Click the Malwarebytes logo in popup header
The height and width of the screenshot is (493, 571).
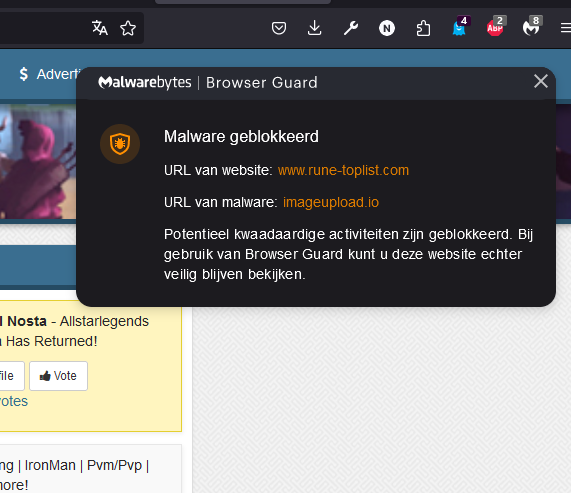coord(145,82)
